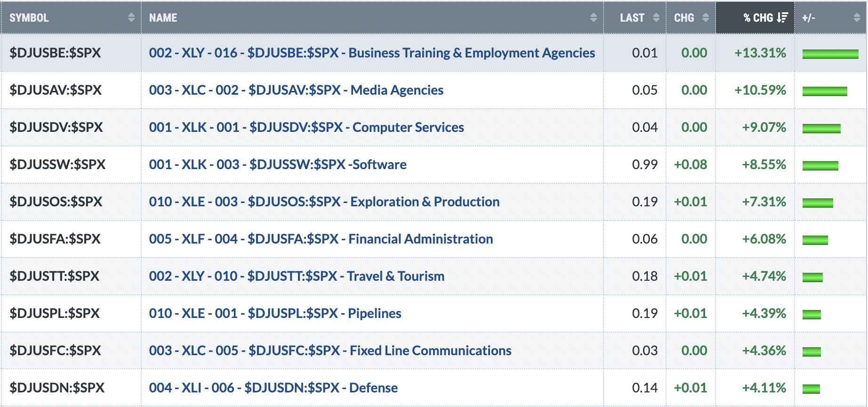This screenshot has width=868, height=407.
Task: Click the SYMBOL column header label
Action: (29, 18)
